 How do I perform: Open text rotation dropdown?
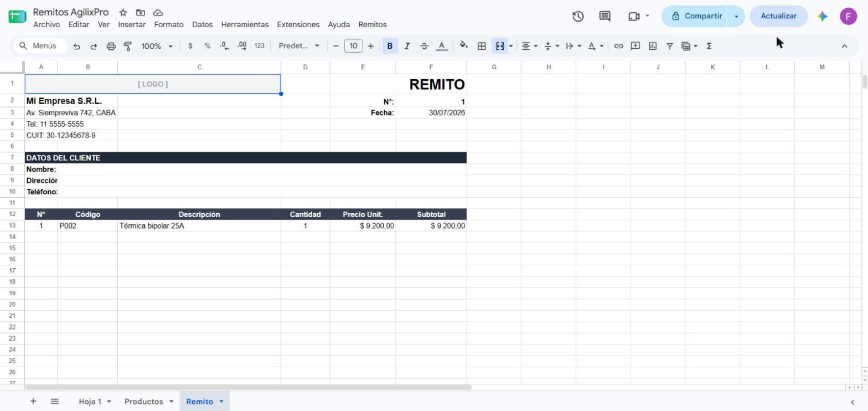tap(595, 46)
